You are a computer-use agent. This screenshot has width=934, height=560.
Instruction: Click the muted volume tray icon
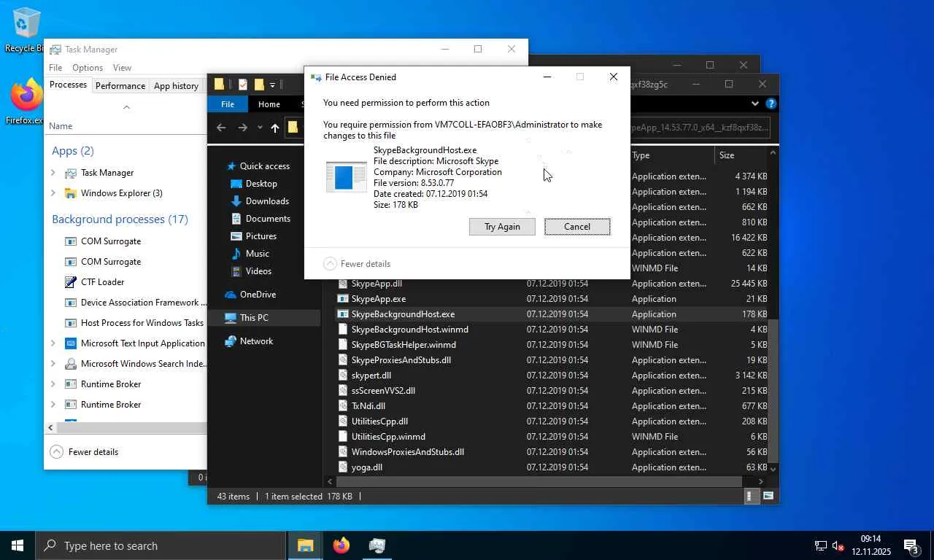point(838,545)
